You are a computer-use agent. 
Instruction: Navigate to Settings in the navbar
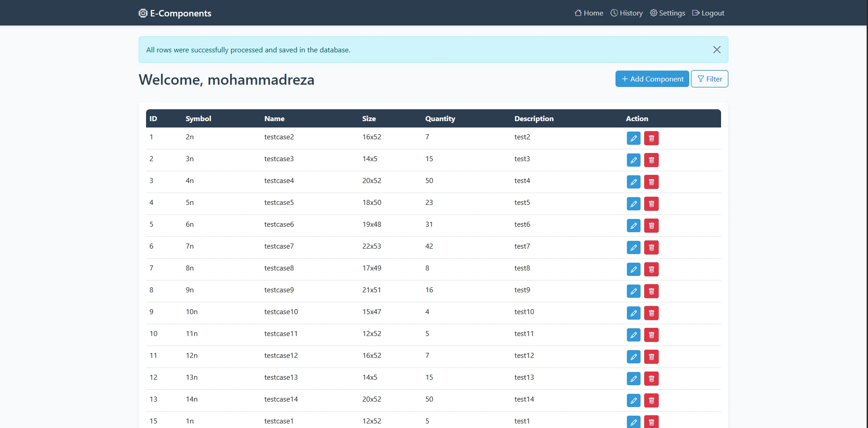(667, 13)
